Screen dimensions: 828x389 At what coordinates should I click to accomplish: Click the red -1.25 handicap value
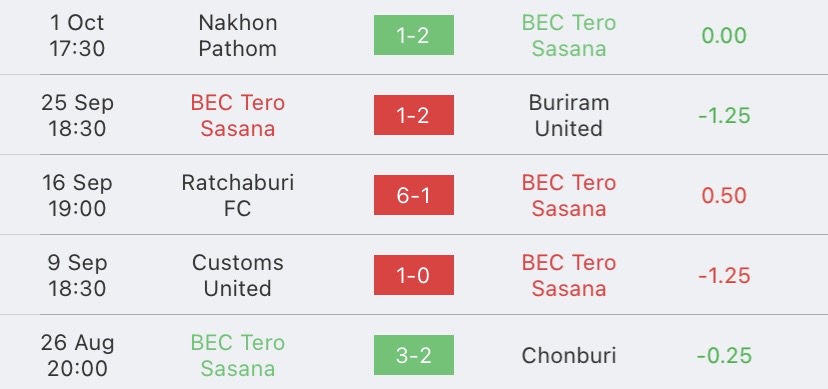pyautogui.click(x=724, y=276)
